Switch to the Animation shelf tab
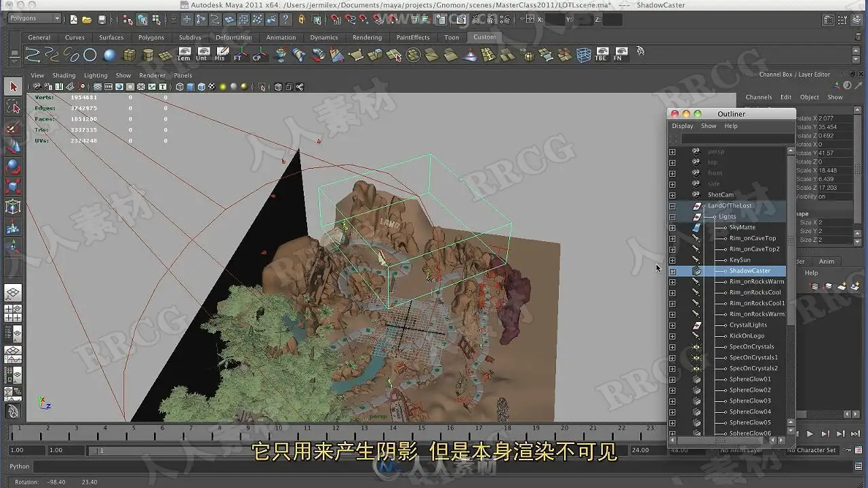Screen dimensions: 868x488 (x=281, y=38)
